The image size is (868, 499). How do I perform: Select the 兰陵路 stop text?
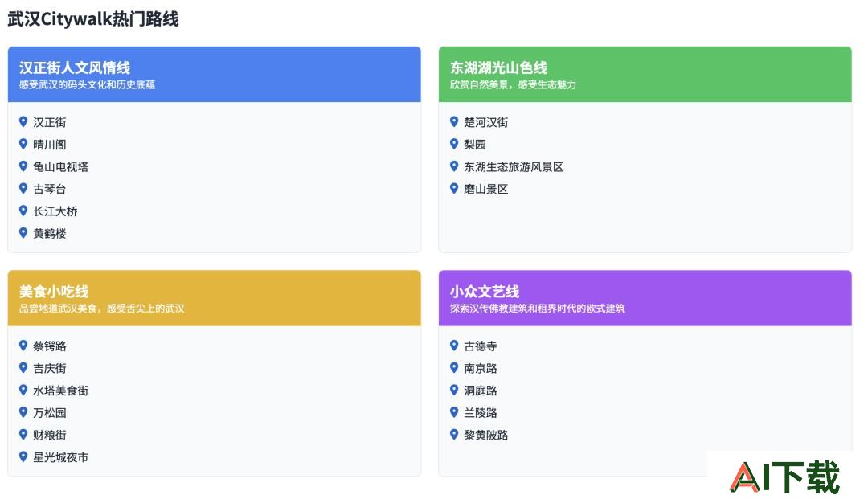tap(480, 413)
